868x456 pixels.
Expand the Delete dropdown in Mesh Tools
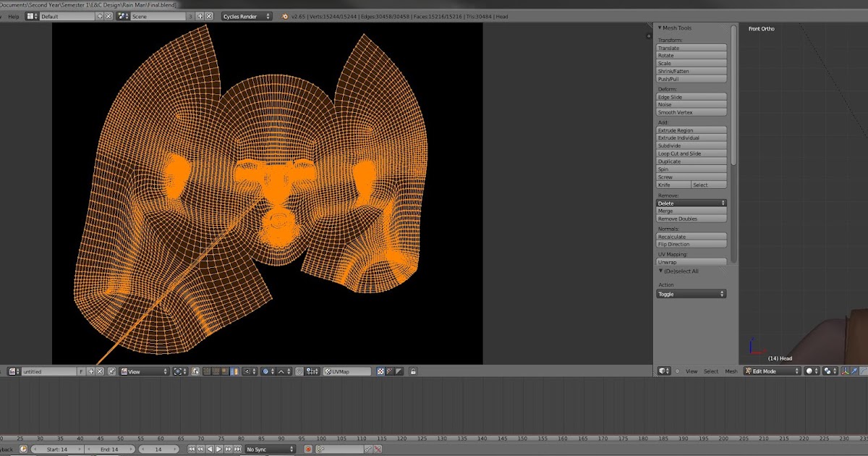[691, 203]
